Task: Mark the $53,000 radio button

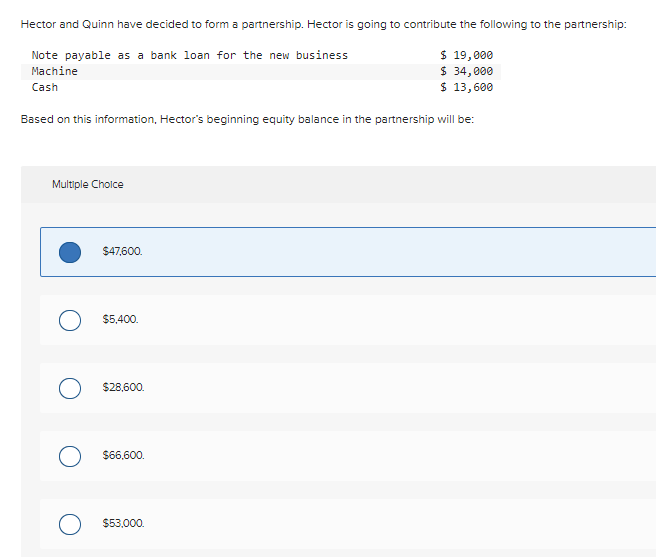Action: tap(70, 524)
